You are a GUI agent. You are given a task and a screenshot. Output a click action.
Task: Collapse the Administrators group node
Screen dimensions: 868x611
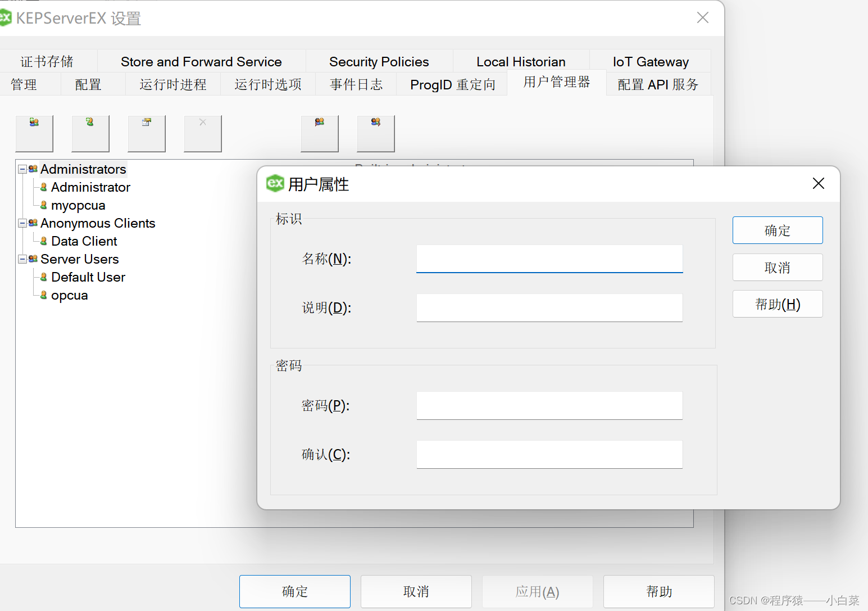(22, 169)
